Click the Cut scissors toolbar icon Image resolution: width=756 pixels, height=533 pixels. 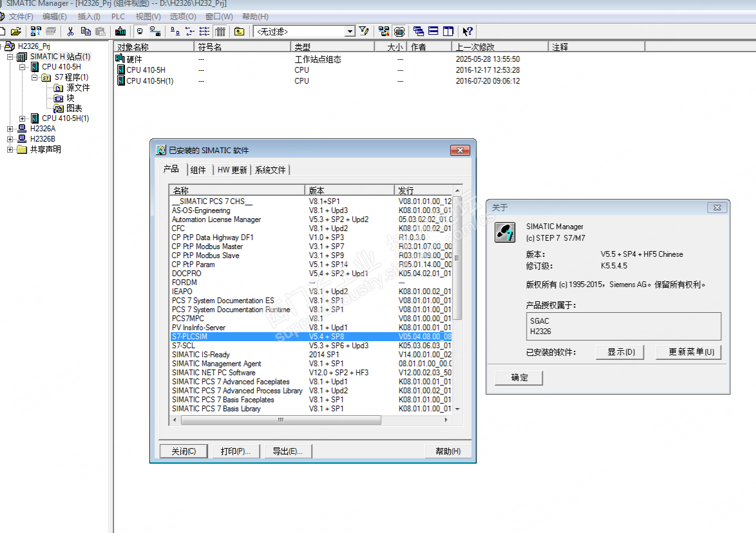click(x=71, y=31)
